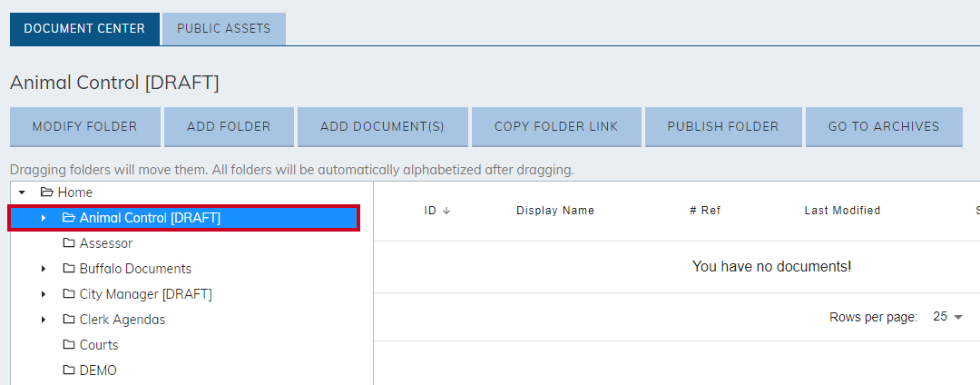
Task: Select the Assessor folder label
Action: pyautogui.click(x=106, y=243)
